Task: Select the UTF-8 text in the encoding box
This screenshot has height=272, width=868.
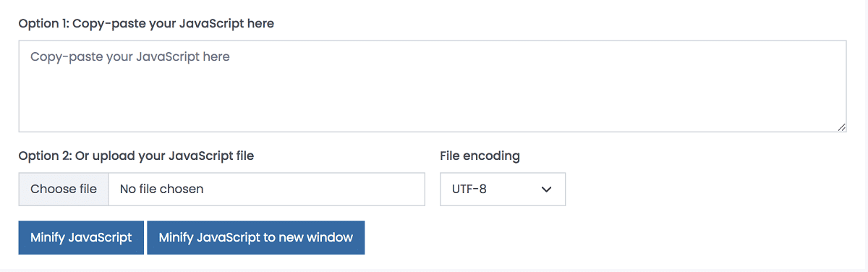Action: click(x=469, y=190)
